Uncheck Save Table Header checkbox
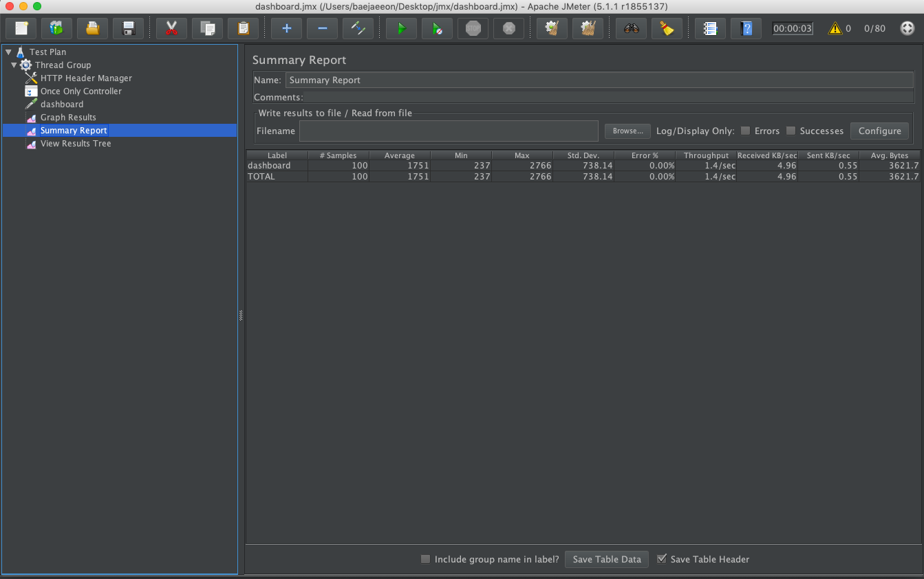Image resolution: width=924 pixels, height=579 pixels. (662, 559)
